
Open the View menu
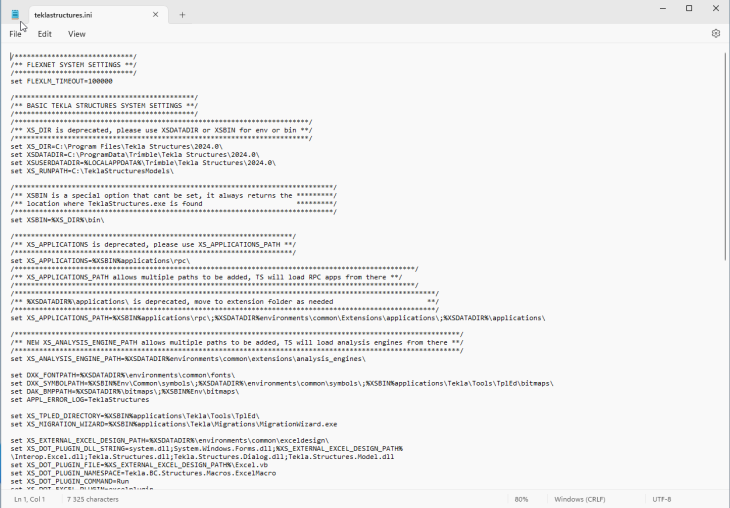tap(77, 34)
